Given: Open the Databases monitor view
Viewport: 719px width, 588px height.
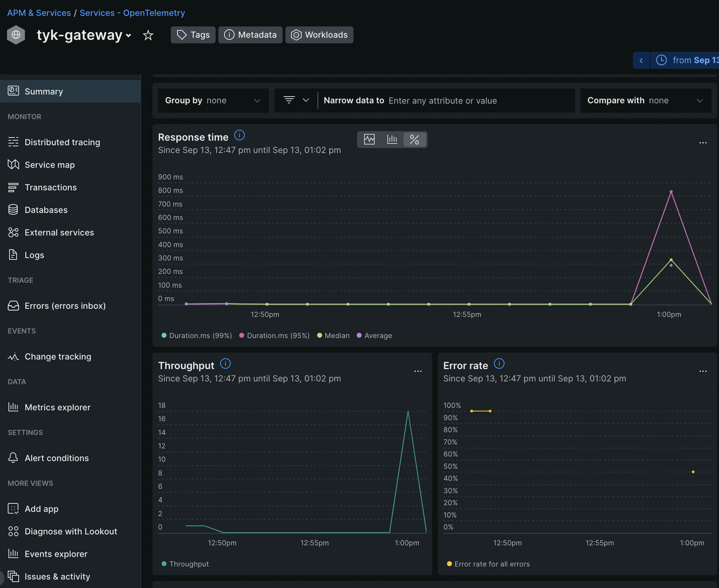Looking at the screenshot, I should tap(46, 210).
